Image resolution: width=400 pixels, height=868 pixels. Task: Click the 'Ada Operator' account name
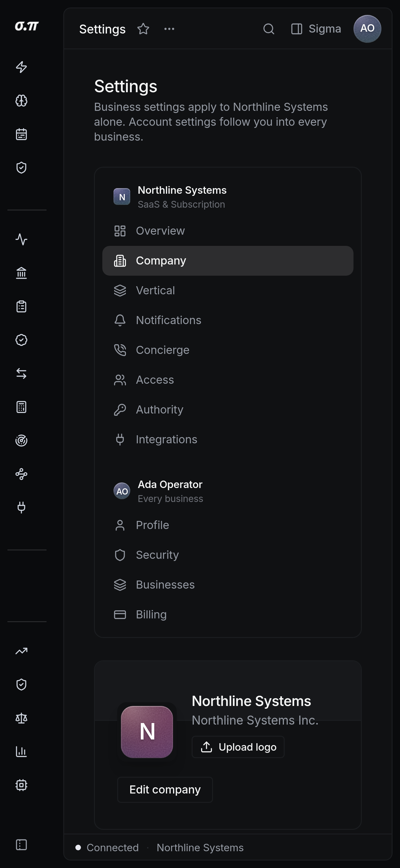pos(170,484)
